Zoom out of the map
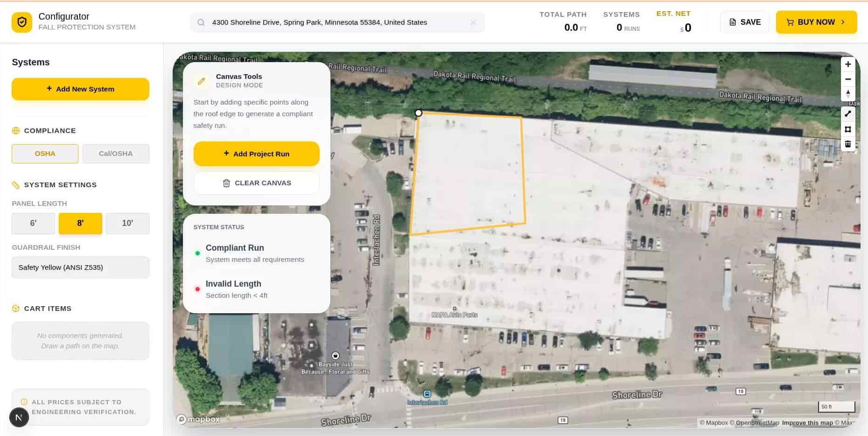Image resolution: width=868 pixels, height=436 pixels. tap(847, 79)
